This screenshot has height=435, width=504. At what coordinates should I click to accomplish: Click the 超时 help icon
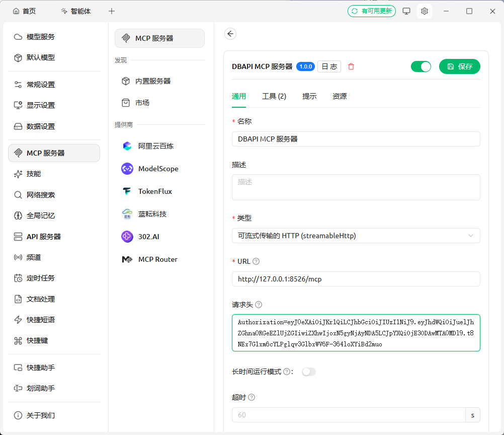pyautogui.click(x=251, y=397)
